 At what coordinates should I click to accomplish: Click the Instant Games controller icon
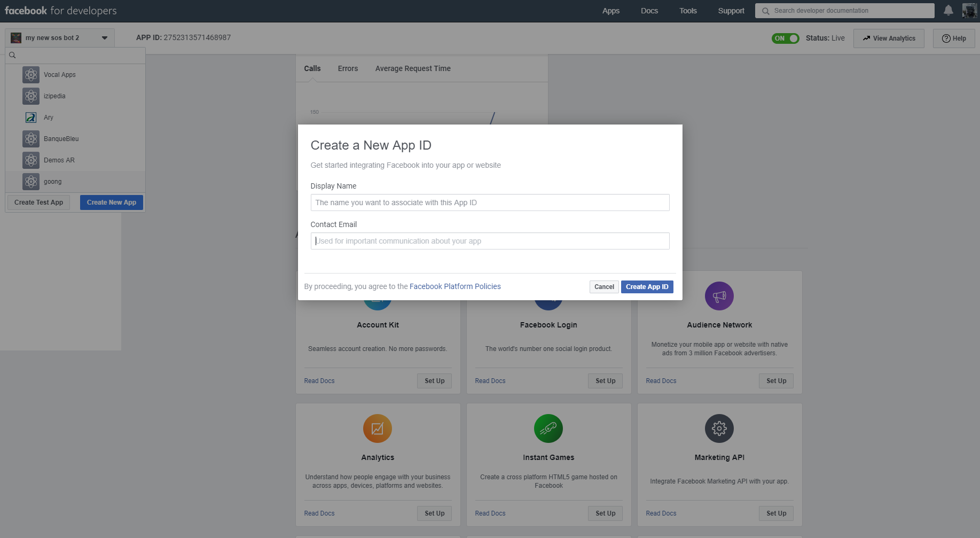click(x=548, y=428)
